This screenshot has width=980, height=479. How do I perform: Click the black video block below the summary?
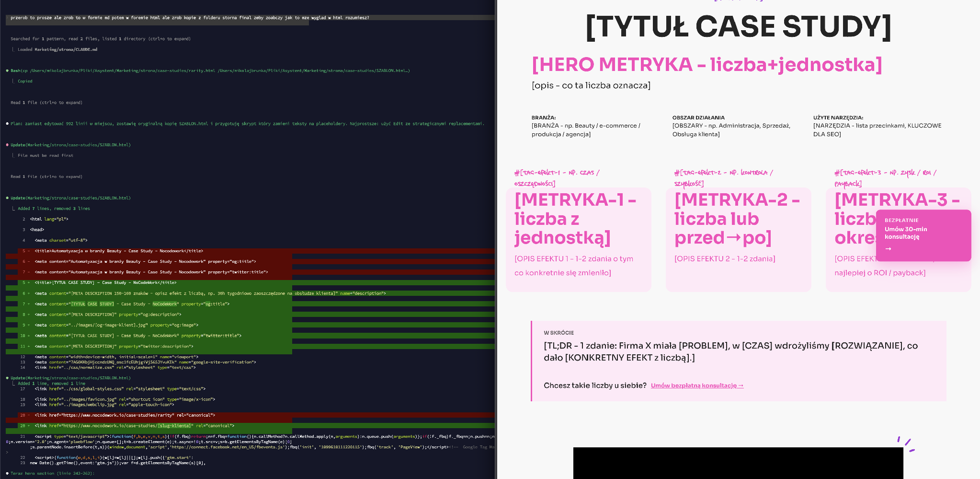point(738,463)
